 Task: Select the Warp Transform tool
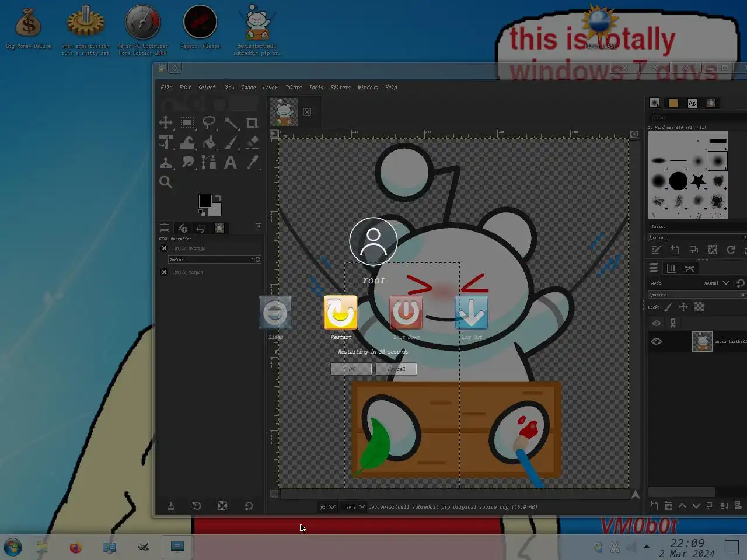(187, 143)
